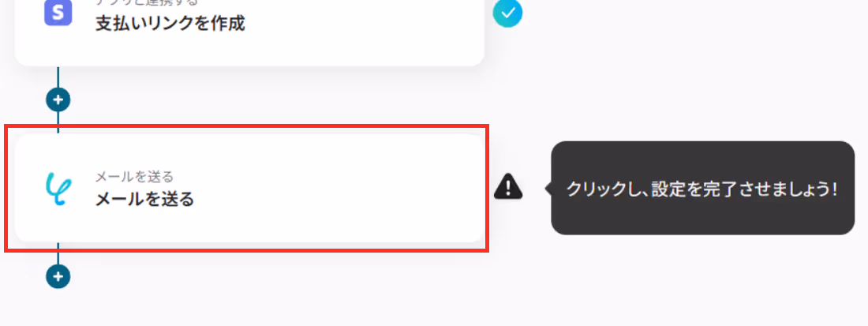The height and width of the screenshot is (326, 868).
Task: Click the クリックし、設定を完了させましょう! tooltip
Action: tap(703, 188)
